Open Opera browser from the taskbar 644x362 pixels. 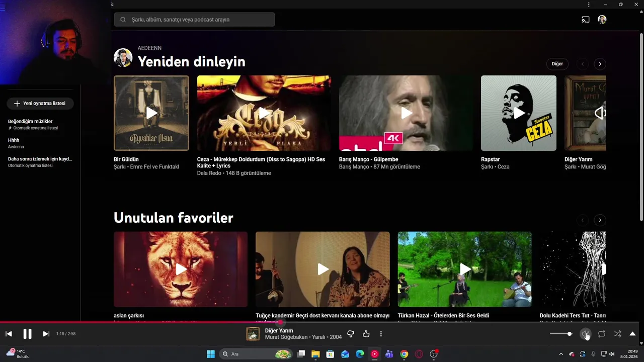click(419, 354)
